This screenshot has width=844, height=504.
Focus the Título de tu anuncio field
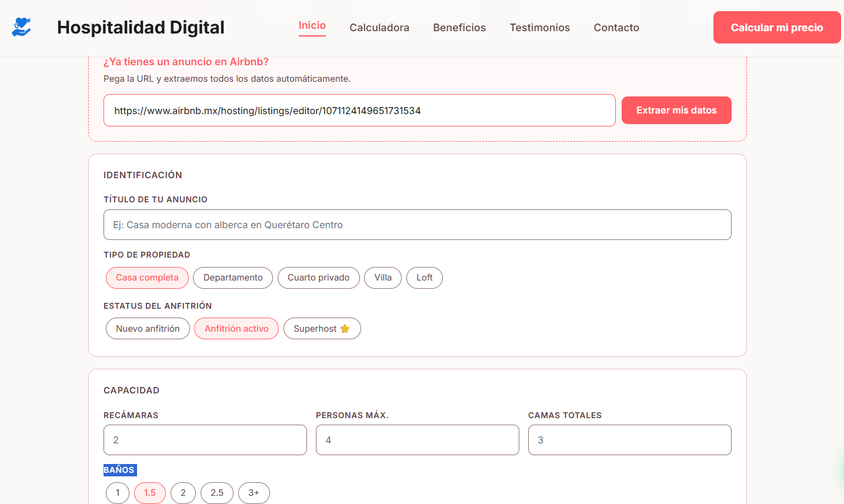coord(418,225)
